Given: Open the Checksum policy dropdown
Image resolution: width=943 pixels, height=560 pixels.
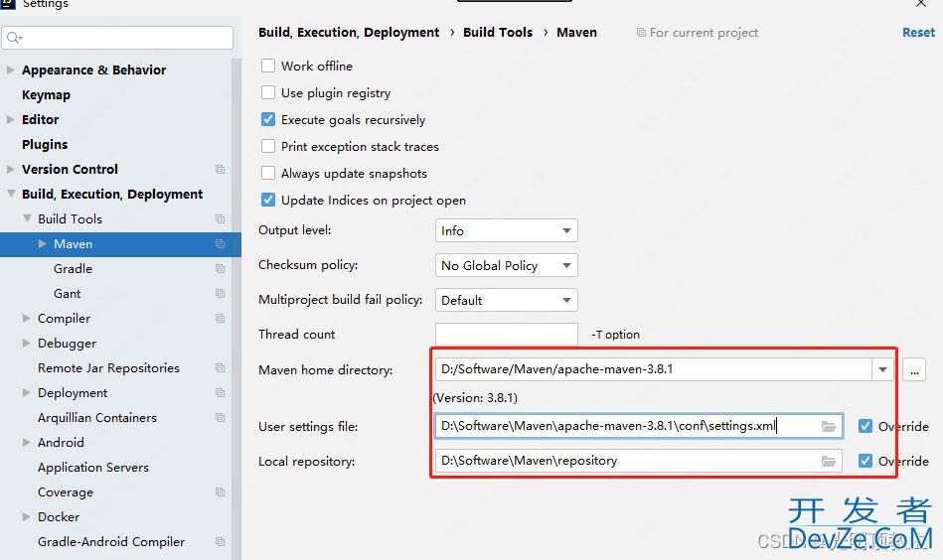Looking at the screenshot, I should [x=507, y=265].
